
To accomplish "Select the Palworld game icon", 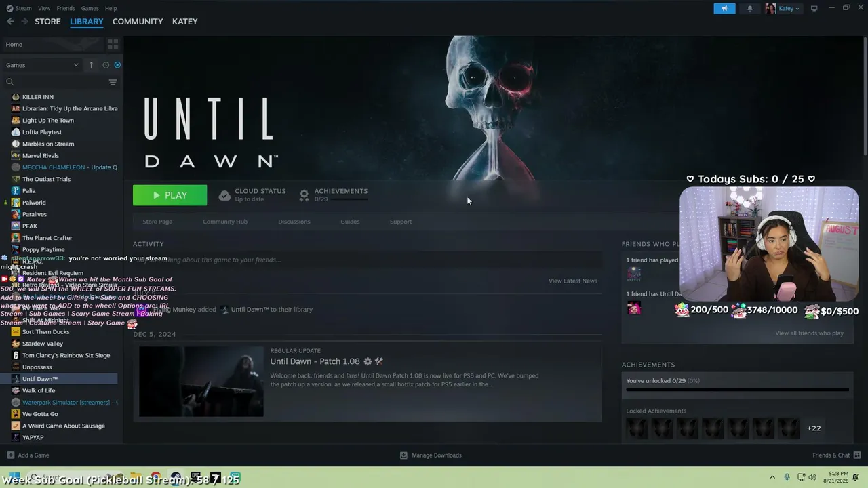I will (16, 203).
